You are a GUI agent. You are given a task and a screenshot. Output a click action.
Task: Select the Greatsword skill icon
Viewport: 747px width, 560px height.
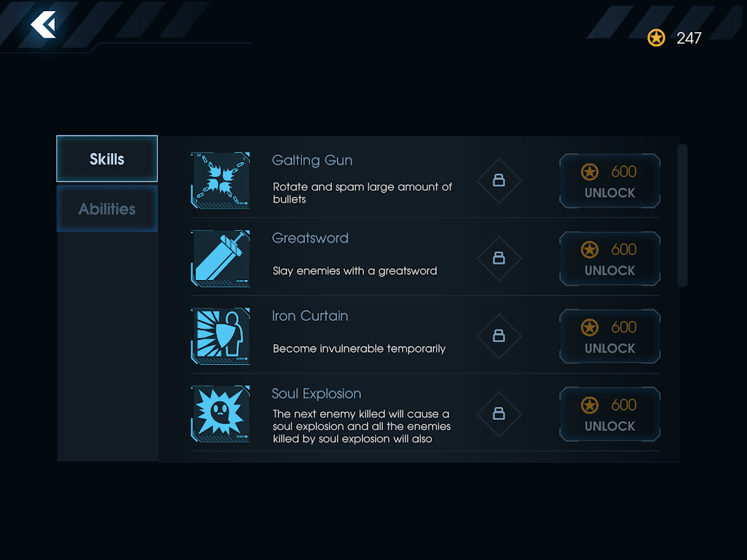[x=220, y=258]
